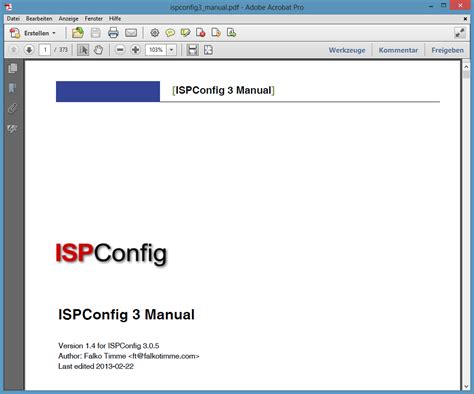
Task: Zoom out with minus button
Action: [120, 50]
